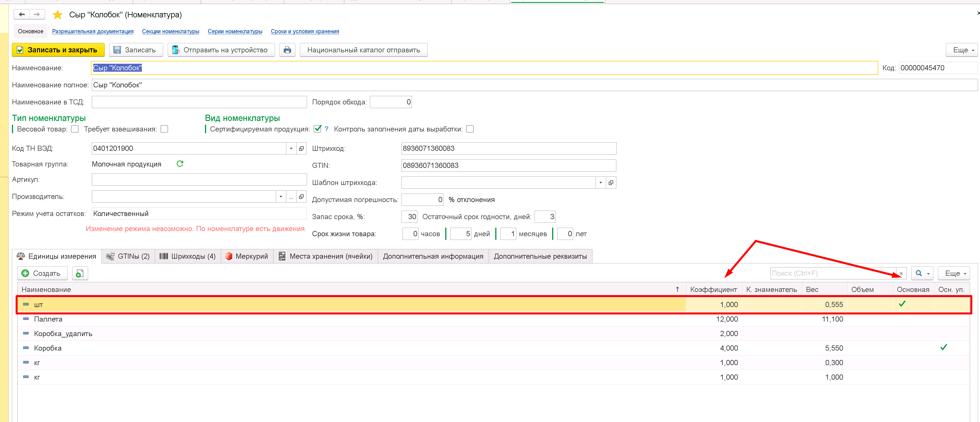Enable Контроль заполнения даты выработки
This screenshot has width=980, height=422.
[x=470, y=129]
